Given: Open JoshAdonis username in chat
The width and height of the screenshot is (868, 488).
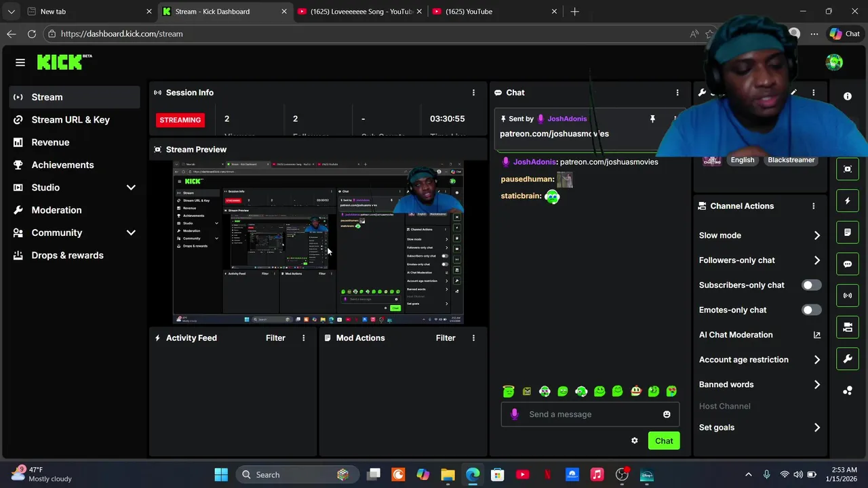Looking at the screenshot, I should coord(534,162).
